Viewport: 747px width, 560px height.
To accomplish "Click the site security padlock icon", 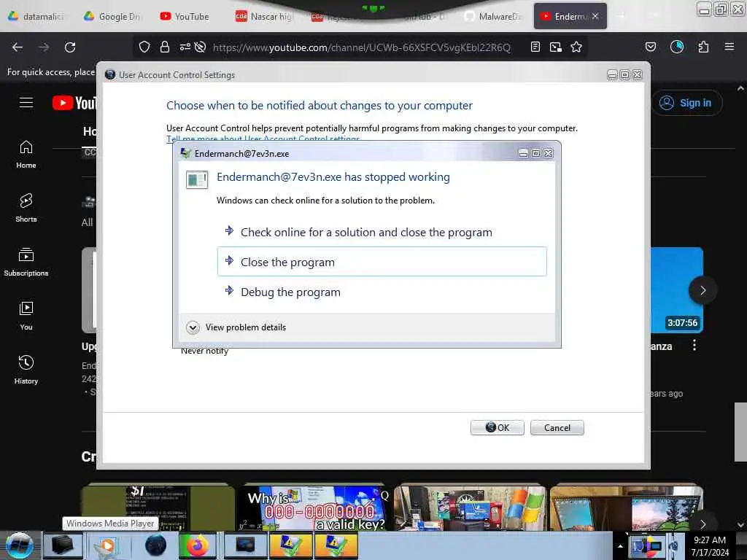I will pos(165,47).
